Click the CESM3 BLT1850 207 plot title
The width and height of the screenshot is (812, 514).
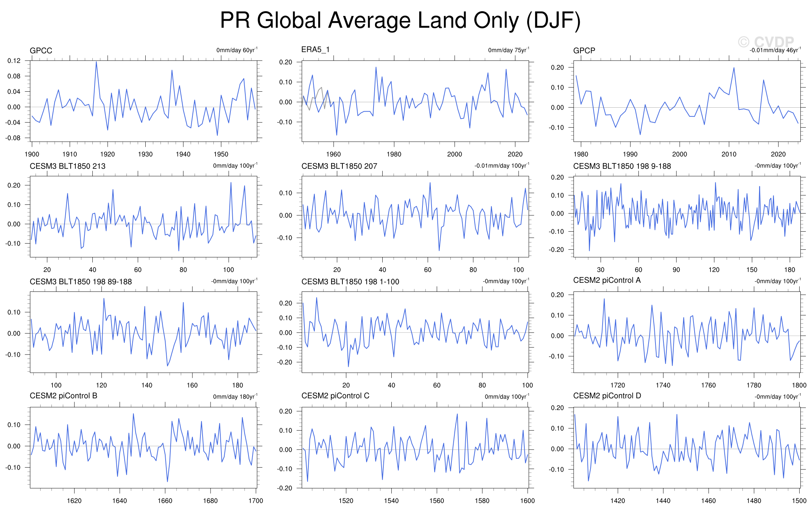tap(339, 166)
